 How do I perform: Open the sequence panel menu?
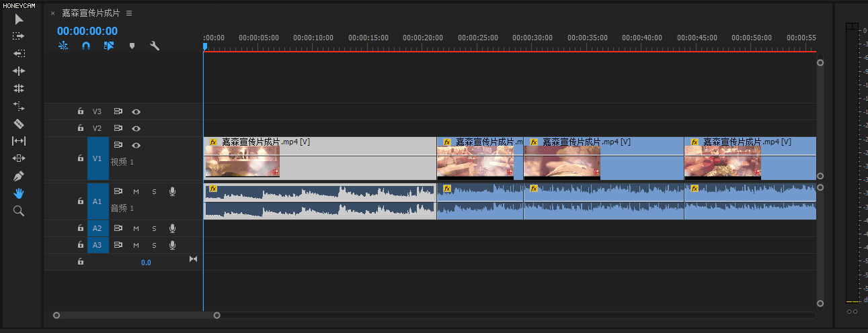129,13
